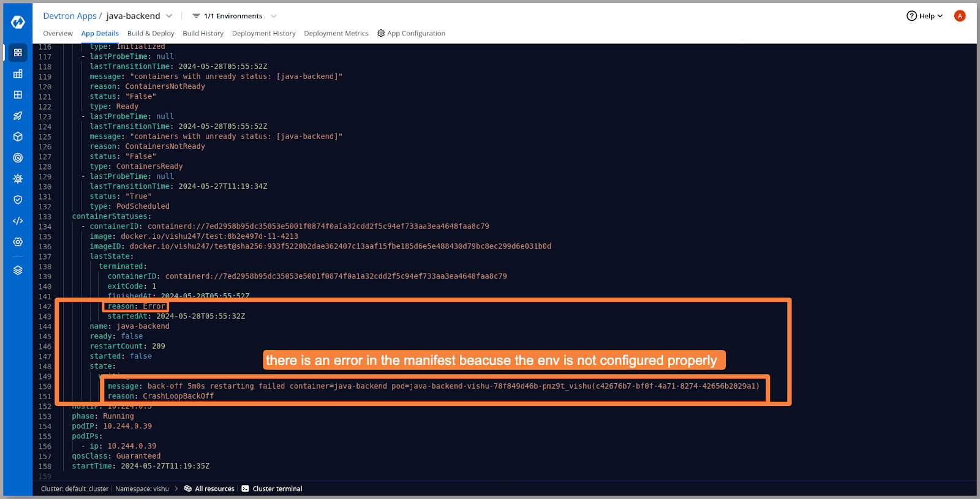
Task: Click the Devtron logo icon
Action: coord(18,22)
